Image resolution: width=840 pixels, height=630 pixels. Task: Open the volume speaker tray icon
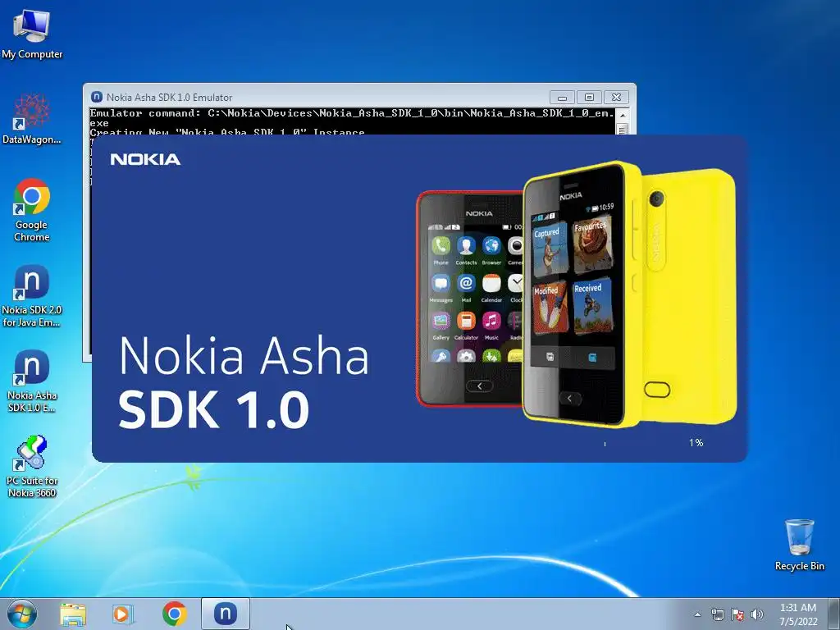(757, 614)
